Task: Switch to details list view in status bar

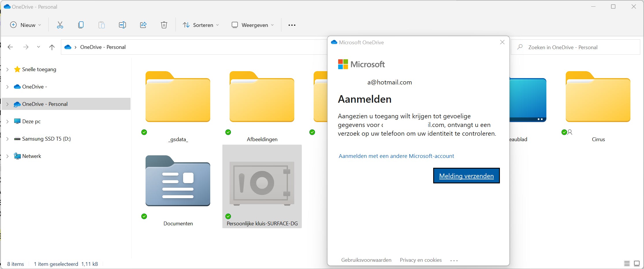Action: pos(627,264)
